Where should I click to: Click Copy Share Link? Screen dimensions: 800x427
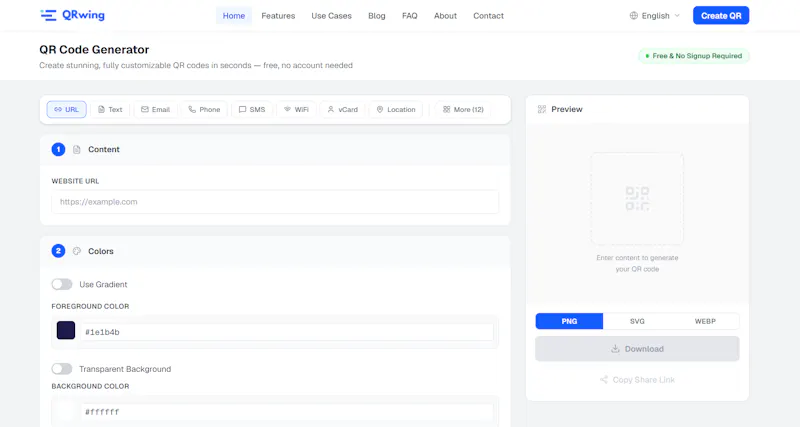[637, 380]
